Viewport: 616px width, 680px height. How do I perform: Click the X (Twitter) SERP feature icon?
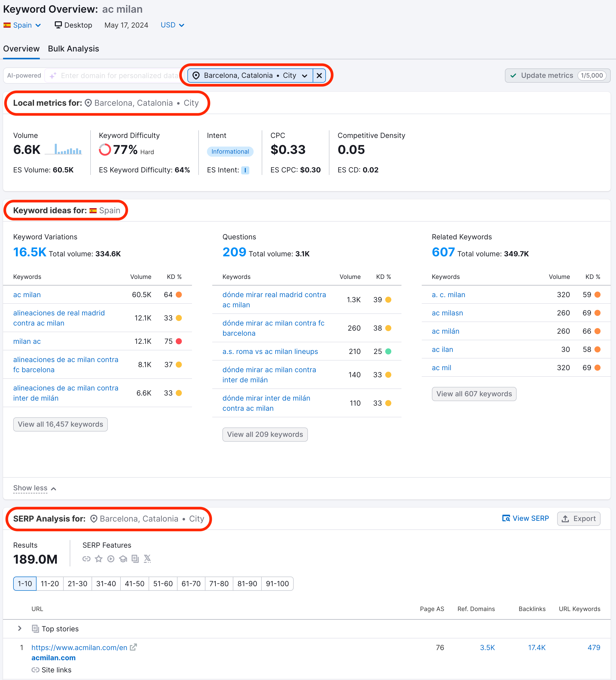click(x=147, y=559)
